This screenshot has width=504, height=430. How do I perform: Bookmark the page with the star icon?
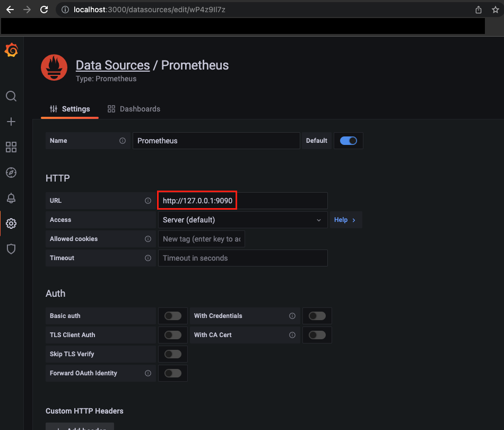pos(496,10)
